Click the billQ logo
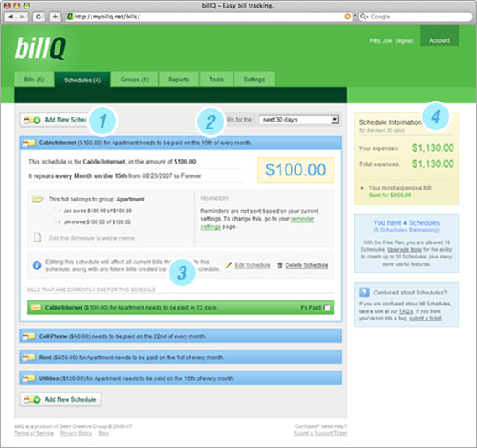 (x=39, y=48)
